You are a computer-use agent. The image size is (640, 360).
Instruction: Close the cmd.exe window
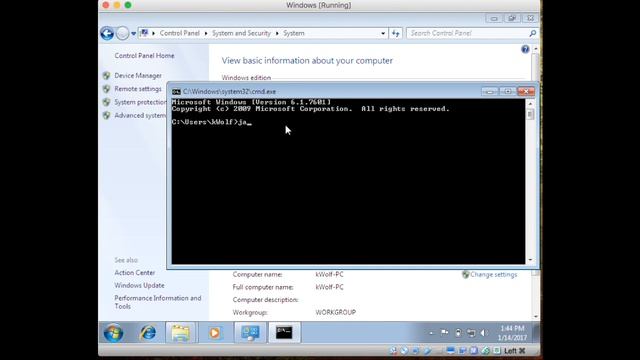pos(526,91)
